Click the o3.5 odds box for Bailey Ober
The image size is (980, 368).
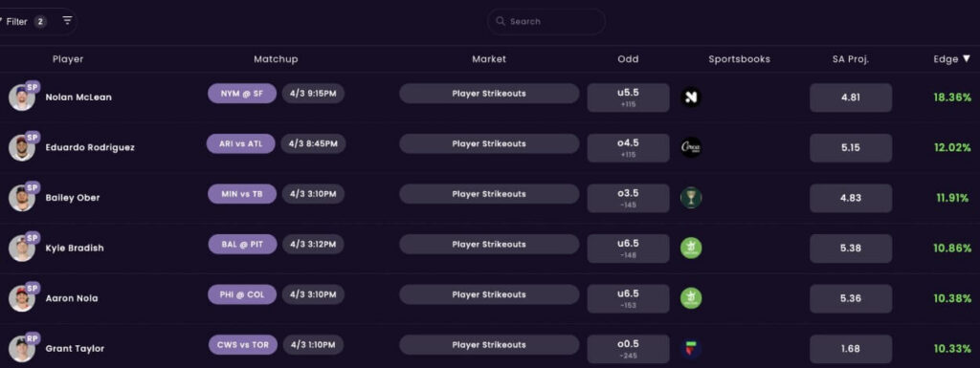[x=628, y=198]
